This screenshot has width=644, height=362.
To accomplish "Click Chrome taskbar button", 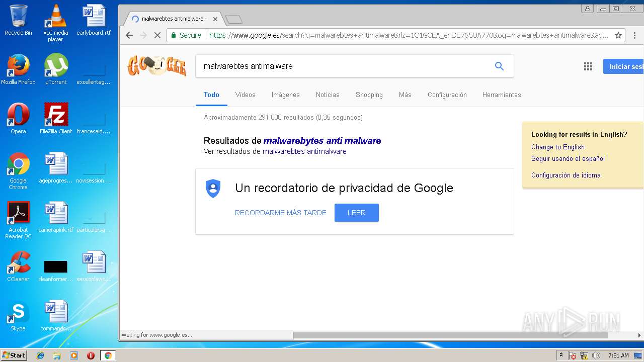I will (108, 355).
